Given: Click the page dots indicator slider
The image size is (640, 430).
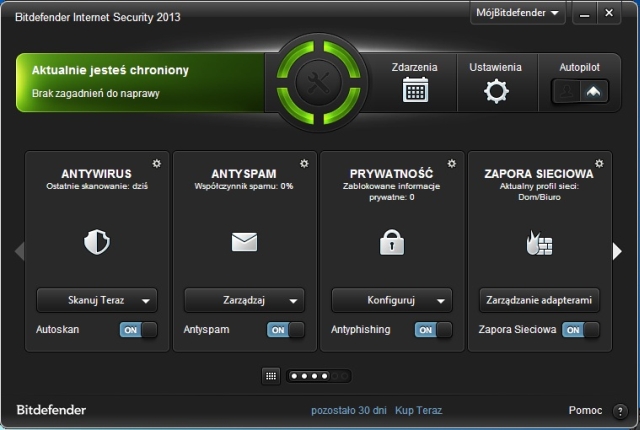Looking at the screenshot, I should pyautogui.click(x=317, y=376).
